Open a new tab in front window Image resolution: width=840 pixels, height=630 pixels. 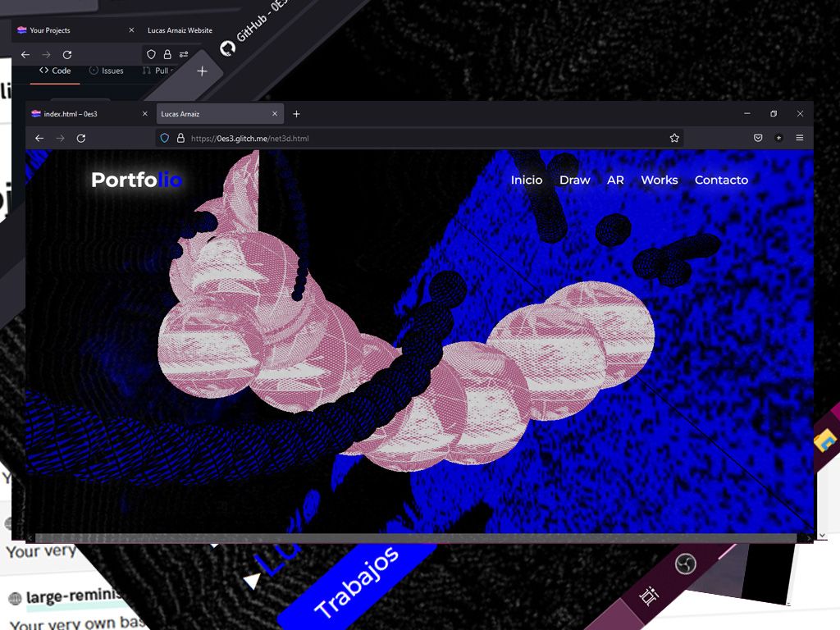pos(296,113)
